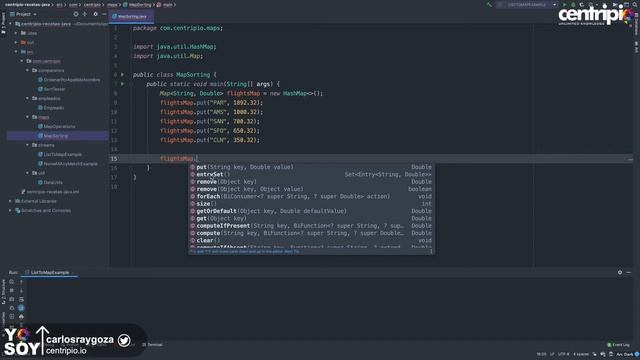Click print icon in Run panel

(21, 316)
